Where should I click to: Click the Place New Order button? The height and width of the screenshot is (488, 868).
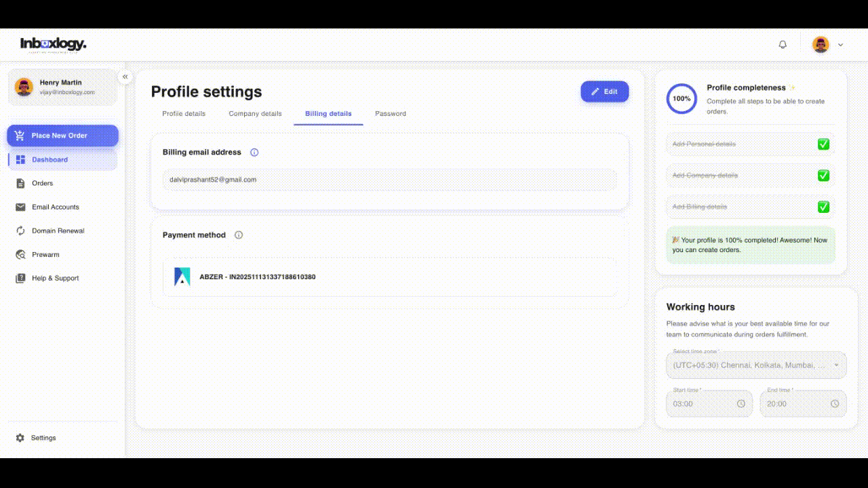(x=63, y=136)
